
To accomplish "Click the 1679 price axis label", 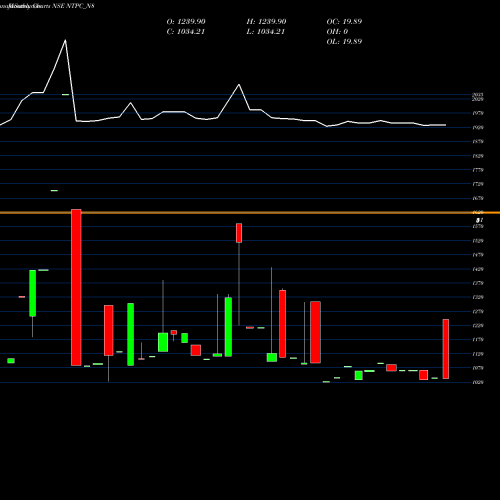I will (478, 198).
